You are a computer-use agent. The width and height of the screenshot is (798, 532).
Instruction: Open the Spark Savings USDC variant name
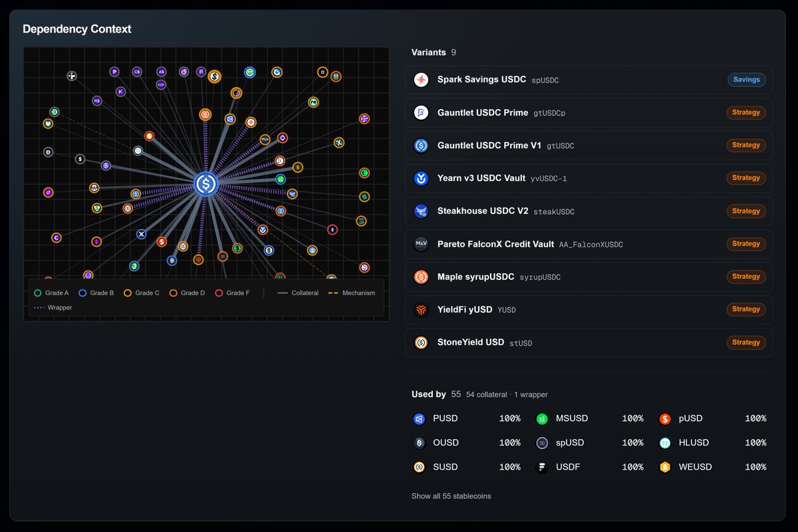coord(481,79)
